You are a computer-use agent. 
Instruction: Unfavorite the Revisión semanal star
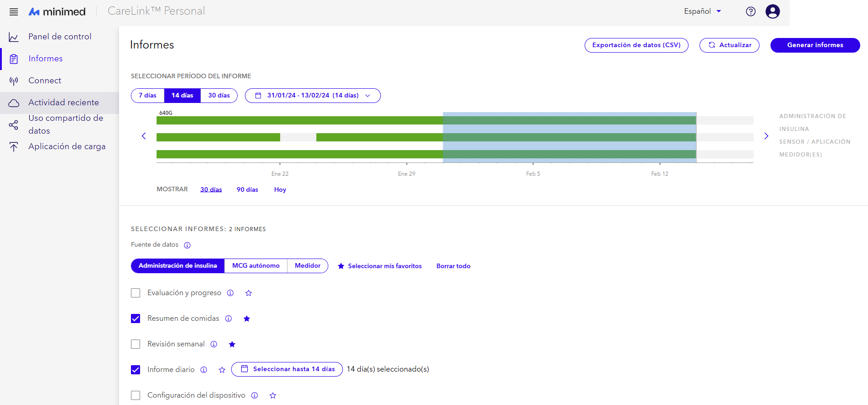[x=232, y=344]
